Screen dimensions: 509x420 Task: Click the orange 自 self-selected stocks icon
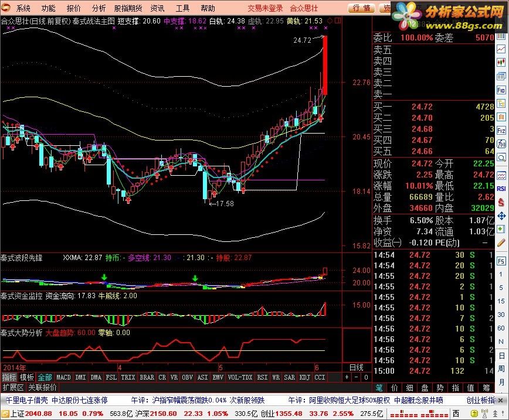pos(501,117)
